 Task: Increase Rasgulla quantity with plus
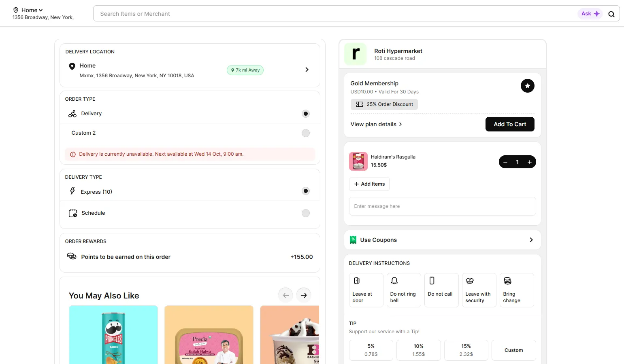pyautogui.click(x=530, y=162)
